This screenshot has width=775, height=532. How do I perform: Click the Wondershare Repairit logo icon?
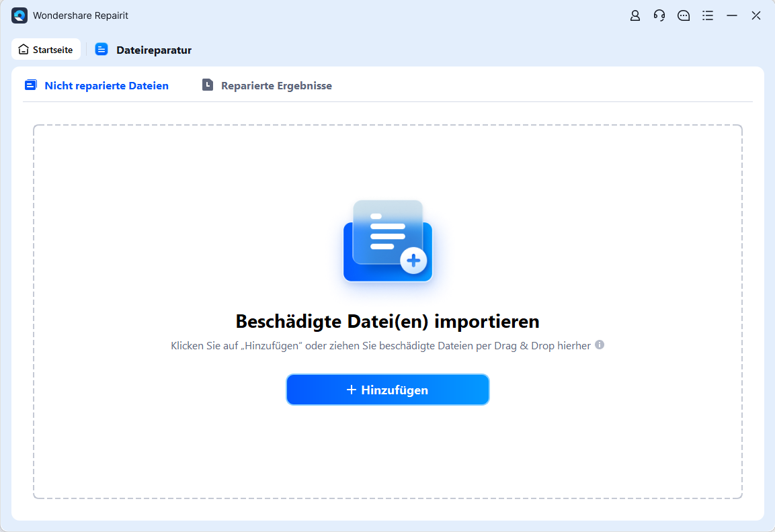19,15
